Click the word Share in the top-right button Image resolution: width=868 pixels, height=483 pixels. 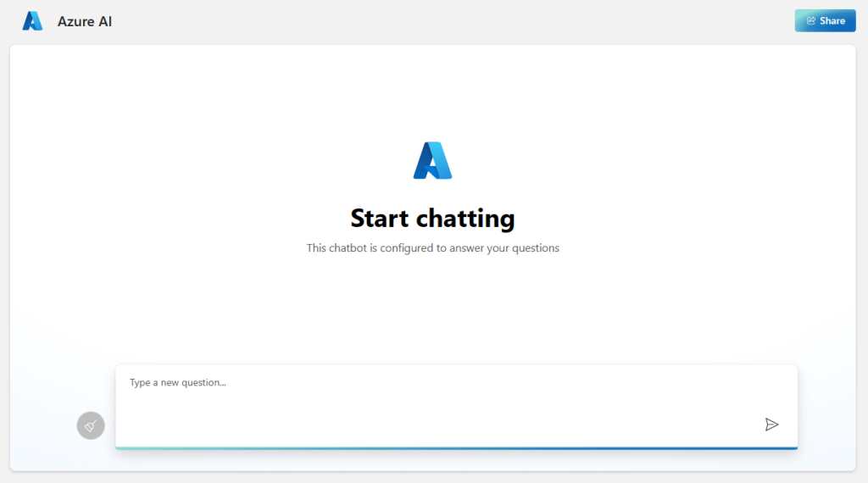(832, 20)
